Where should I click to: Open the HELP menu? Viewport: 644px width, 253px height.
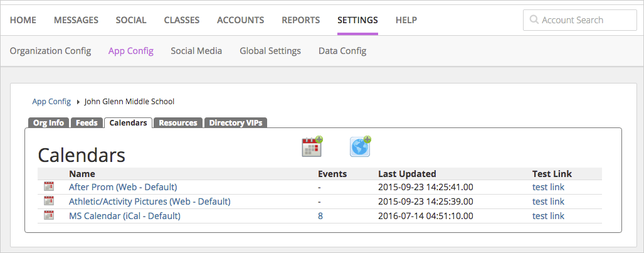pos(406,19)
